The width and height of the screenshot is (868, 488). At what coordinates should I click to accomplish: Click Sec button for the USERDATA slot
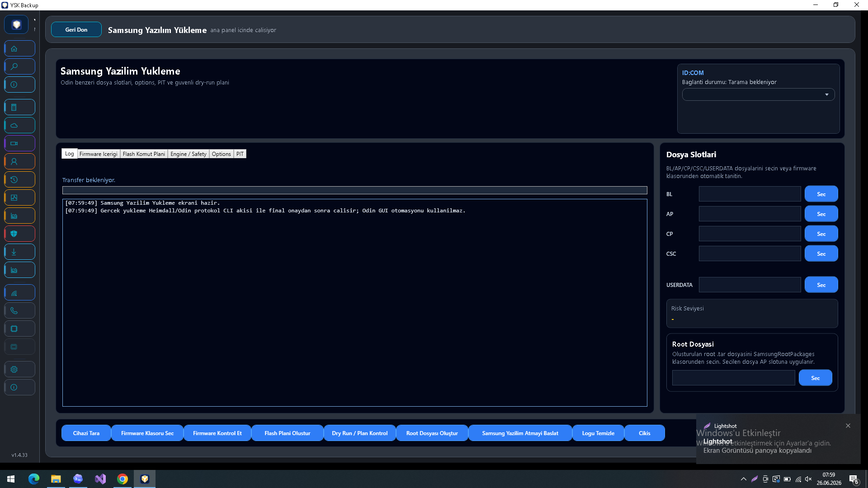pos(821,285)
